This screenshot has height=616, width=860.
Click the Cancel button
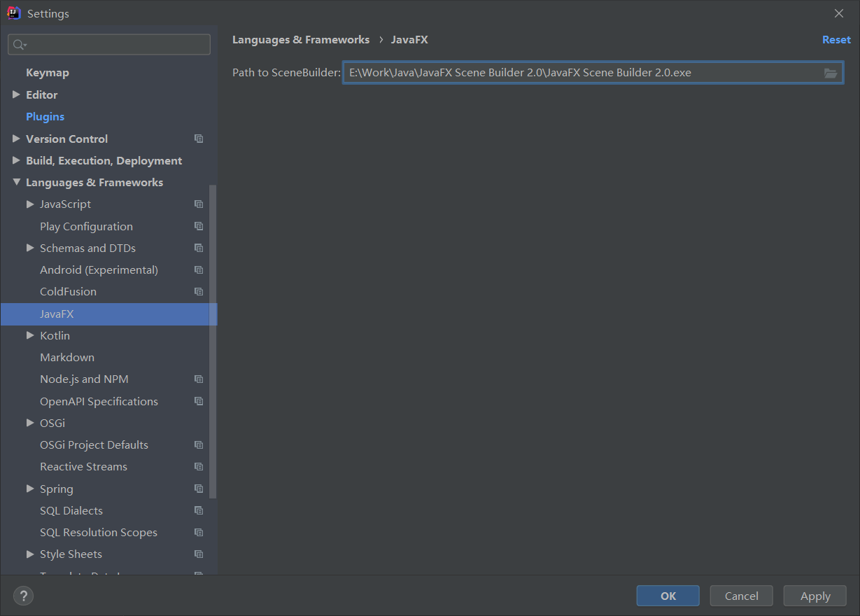[x=741, y=596]
